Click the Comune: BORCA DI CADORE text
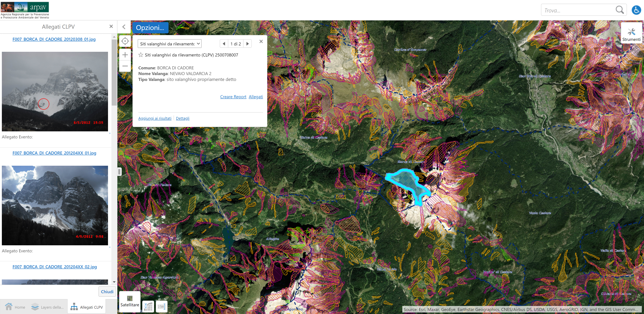 coord(166,68)
